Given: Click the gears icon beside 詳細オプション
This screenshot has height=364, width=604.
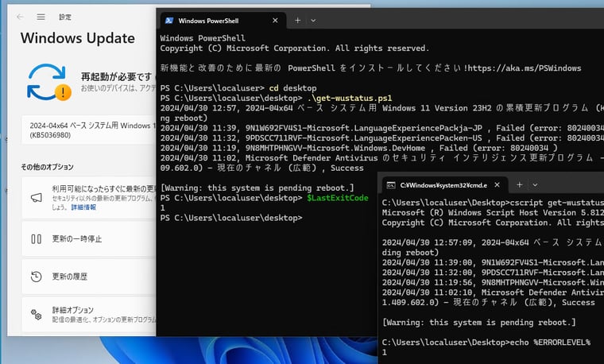Looking at the screenshot, I should pyautogui.click(x=37, y=314).
